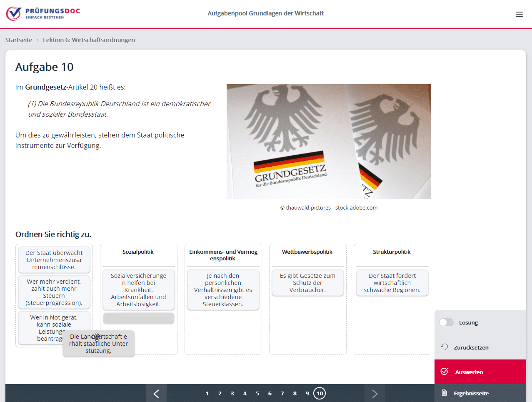
Task: Click the Ergebnisseite document icon
Action: 445,393
